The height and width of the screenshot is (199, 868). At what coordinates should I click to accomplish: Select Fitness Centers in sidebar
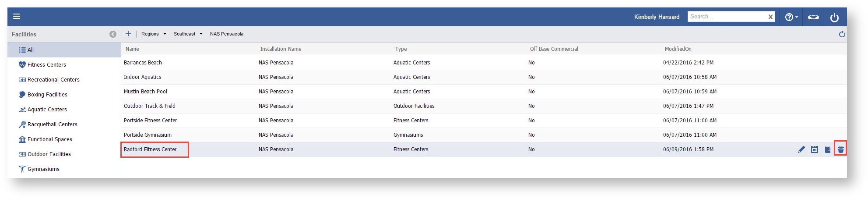coord(46,65)
